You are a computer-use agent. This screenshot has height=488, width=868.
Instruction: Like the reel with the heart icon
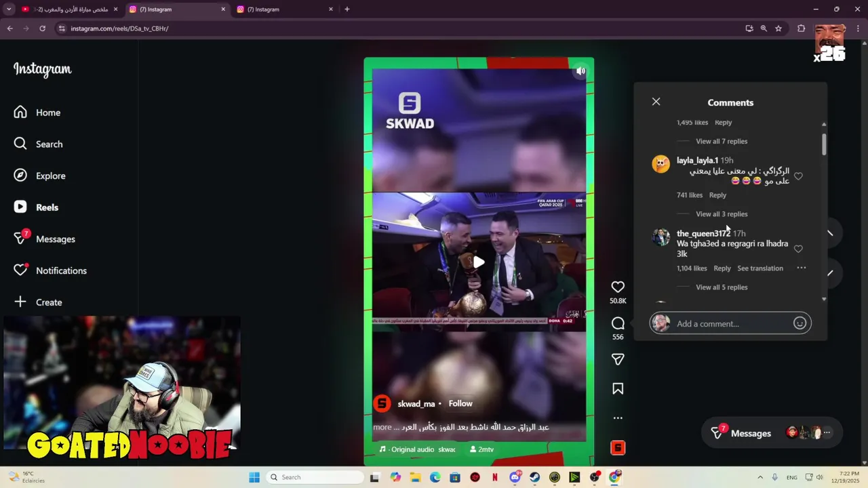coord(618,287)
